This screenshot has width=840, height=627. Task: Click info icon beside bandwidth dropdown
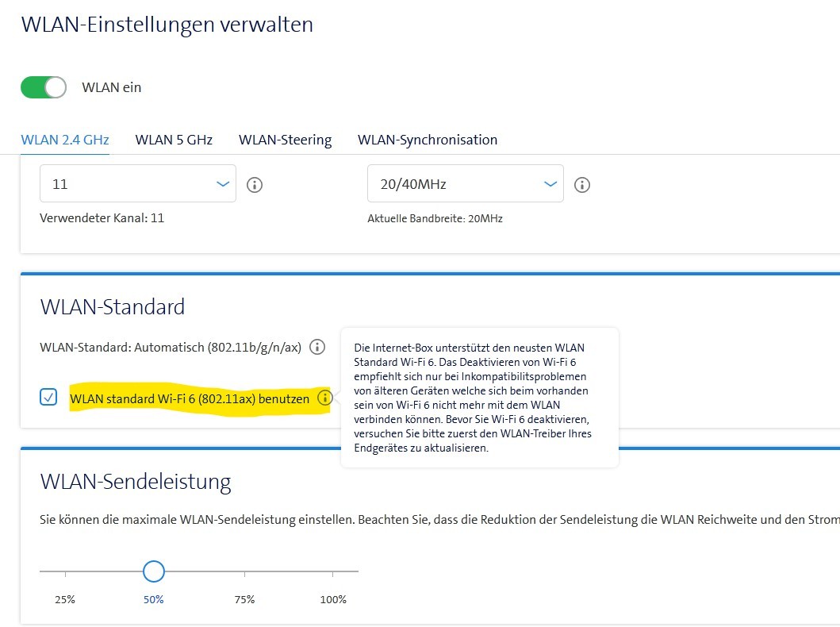coord(581,184)
